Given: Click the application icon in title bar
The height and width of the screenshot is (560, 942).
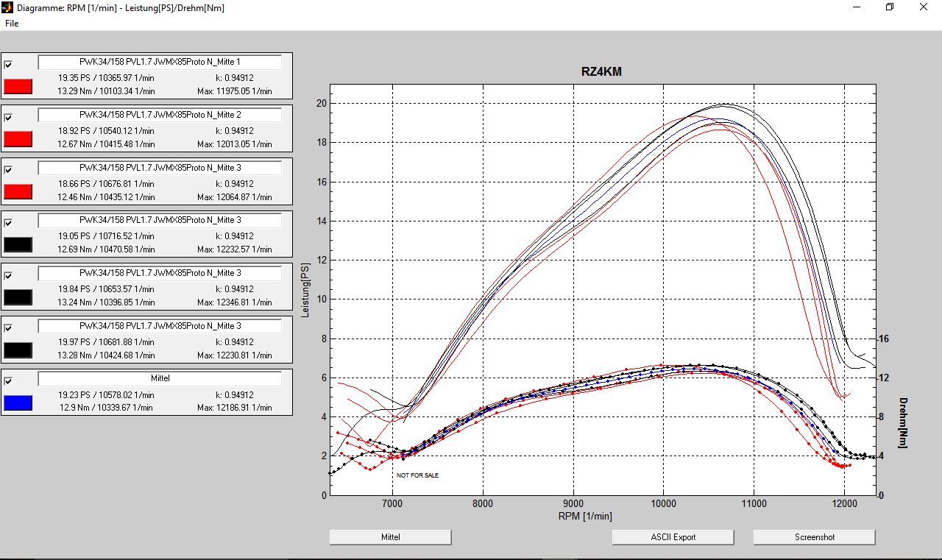Looking at the screenshot, I should pos(8,8).
